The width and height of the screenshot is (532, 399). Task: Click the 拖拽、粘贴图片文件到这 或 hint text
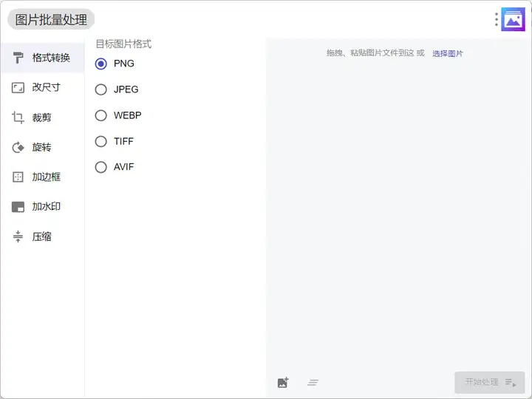[375, 53]
